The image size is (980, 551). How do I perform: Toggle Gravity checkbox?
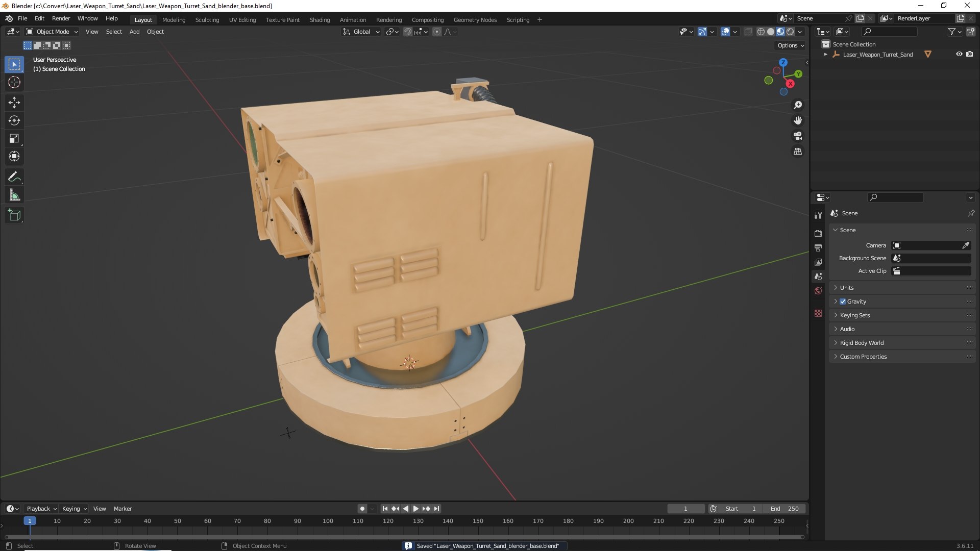(x=843, y=302)
